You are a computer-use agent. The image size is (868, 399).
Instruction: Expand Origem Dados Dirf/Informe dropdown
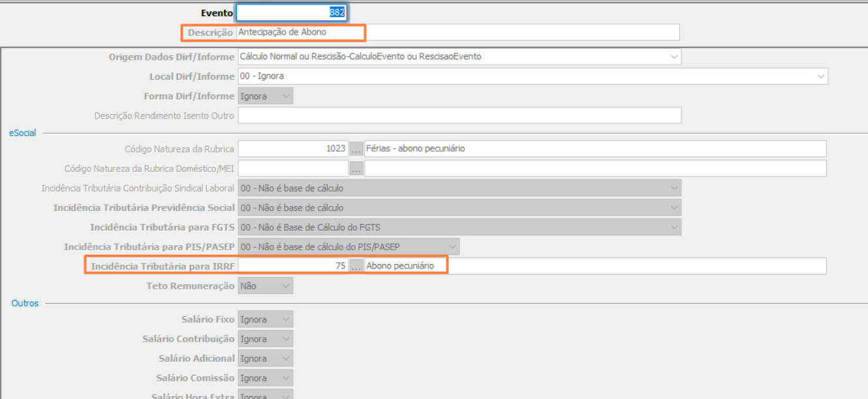tap(674, 57)
